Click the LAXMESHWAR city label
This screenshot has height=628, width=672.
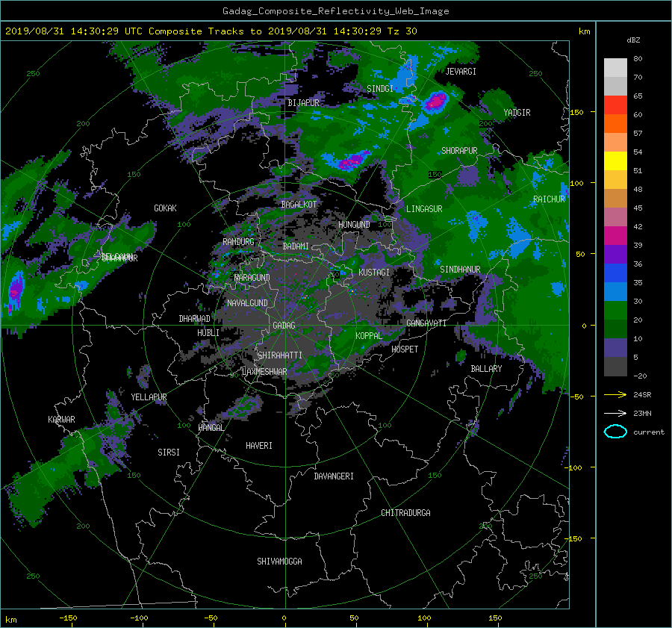(x=264, y=372)
